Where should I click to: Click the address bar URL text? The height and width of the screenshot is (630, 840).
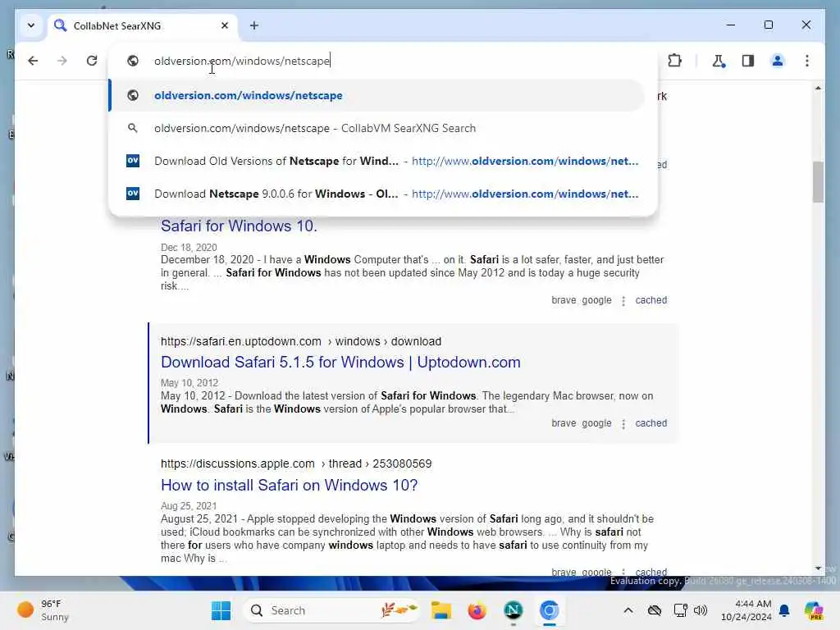(242, 61)
